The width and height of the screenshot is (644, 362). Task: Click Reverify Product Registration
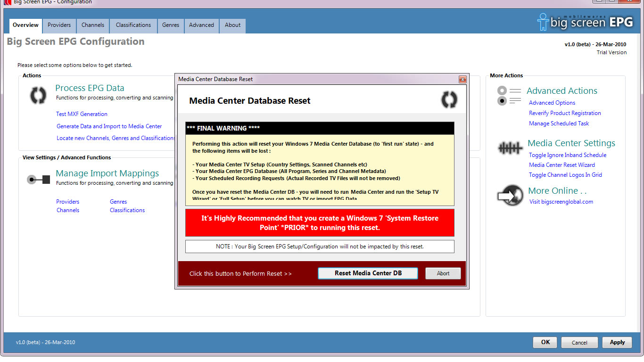pos(565,113)
